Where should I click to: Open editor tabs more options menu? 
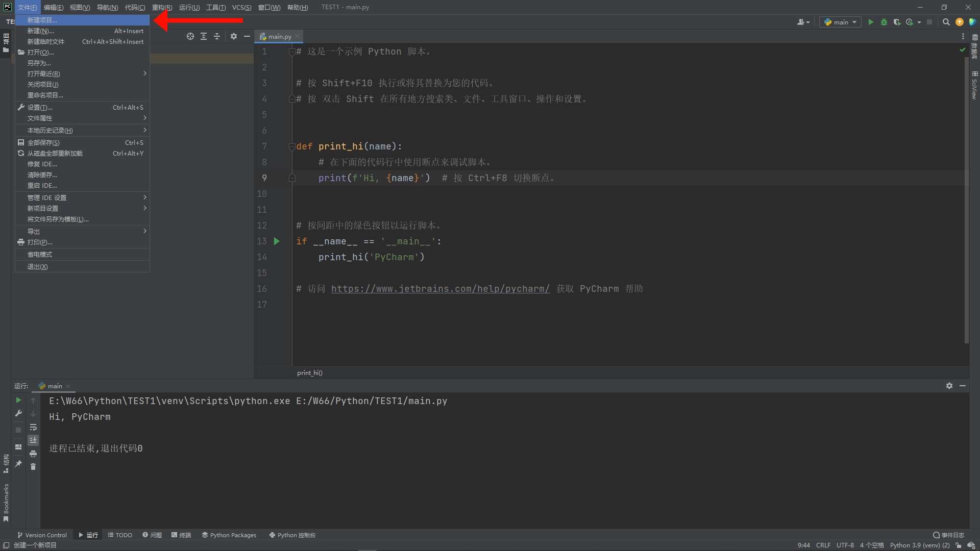pos(963,36)
